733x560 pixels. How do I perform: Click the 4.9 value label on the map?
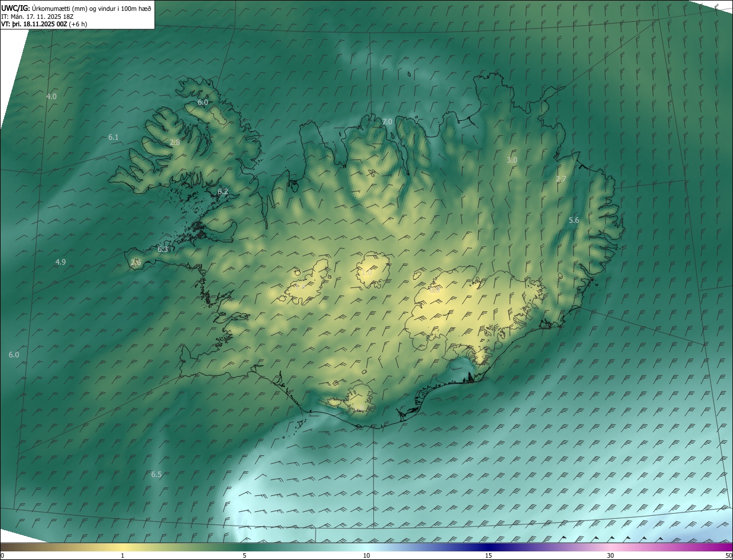click(61, 262)
